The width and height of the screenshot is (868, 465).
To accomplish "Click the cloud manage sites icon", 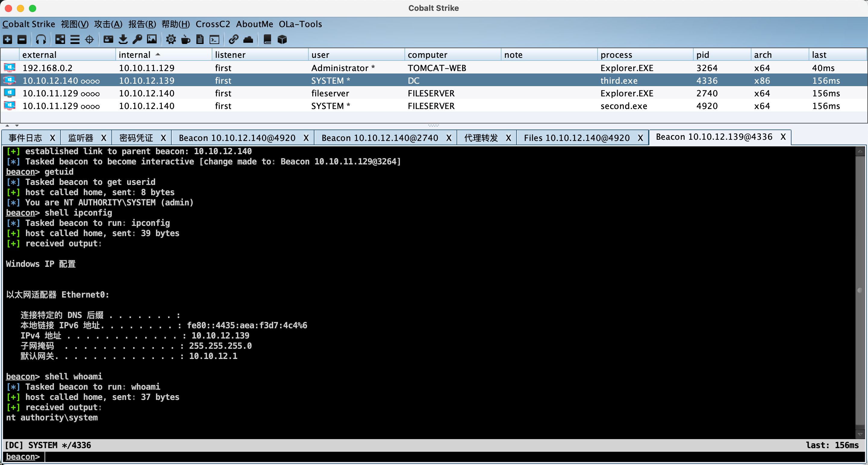I will coord(248,39).
